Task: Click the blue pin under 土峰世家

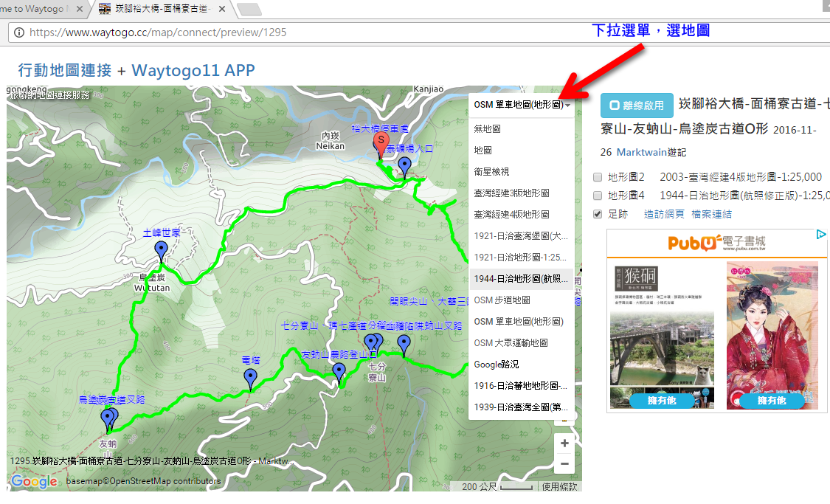Action: click(162, 249)
